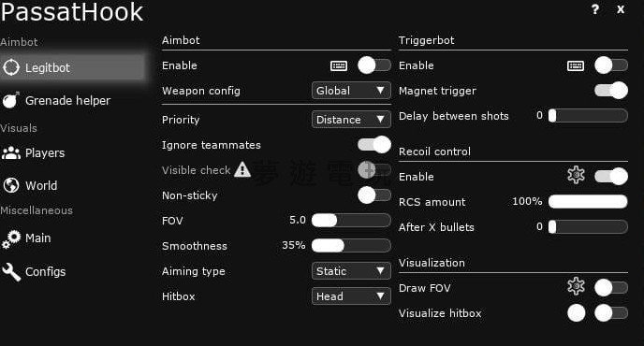644x346 pixels.
Task: Disable the Magnet trigger toggle
Action: pyautogui.click(x=611, y=91)
